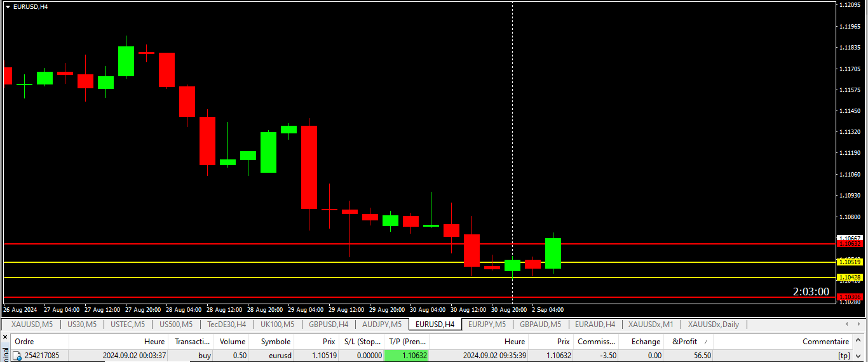868x362 pixels.
Task: Click the yellow 1.10428 price level label
Action: click(x=849, y=278)
